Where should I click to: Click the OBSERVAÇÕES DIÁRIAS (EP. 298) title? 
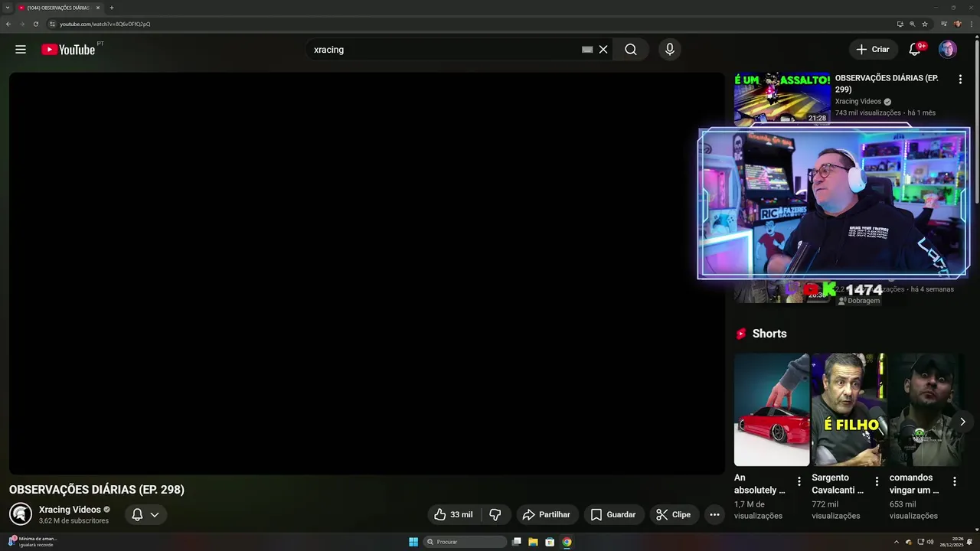coord(96,490)
